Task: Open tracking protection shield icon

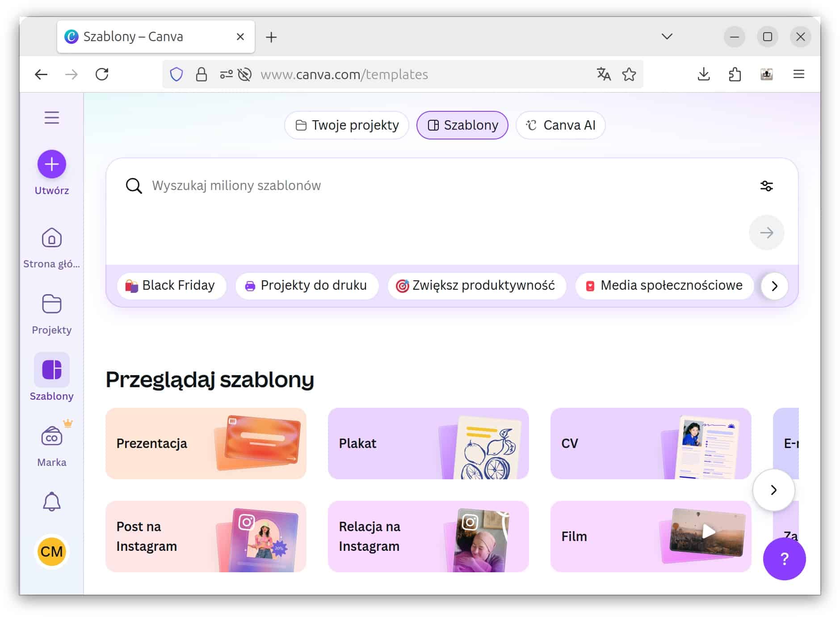Action: [x=176, y=74]
